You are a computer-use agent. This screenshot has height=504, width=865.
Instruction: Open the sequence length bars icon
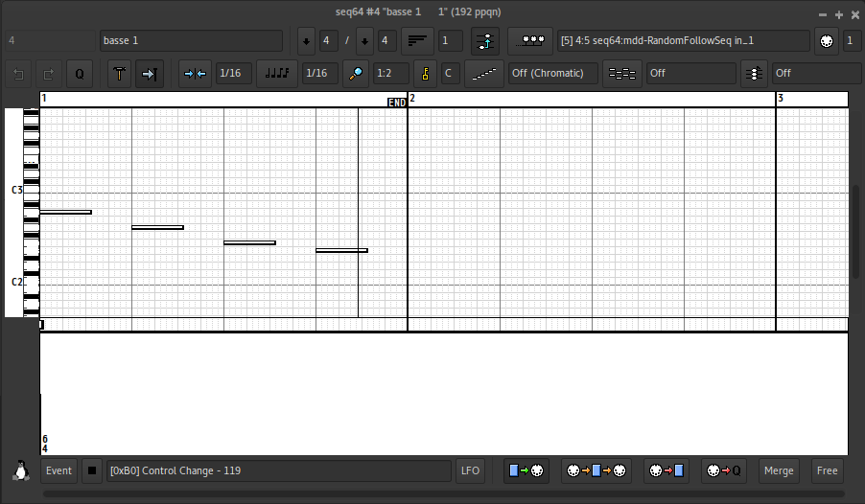click(417, 41)
